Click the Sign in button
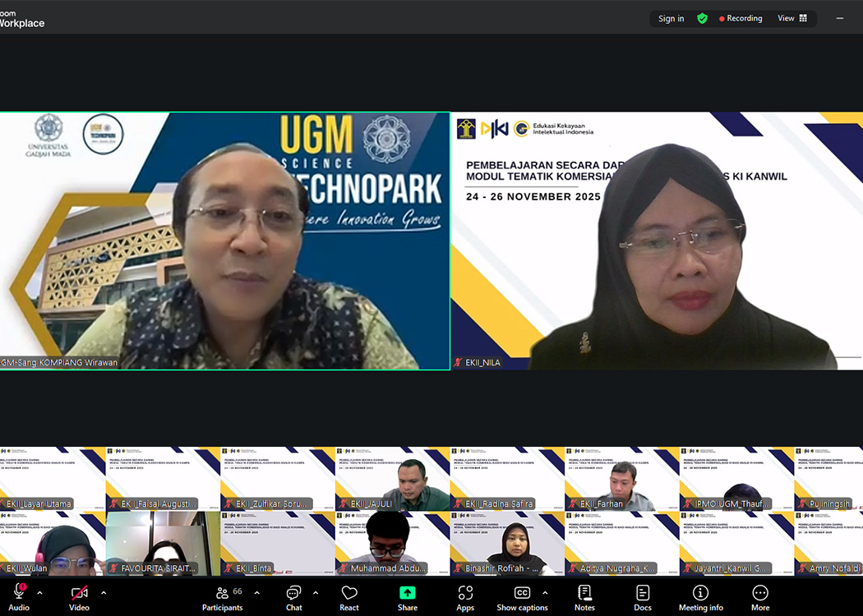Viewport: 863px width, 616px height. pyautogui.click(x=671, y=18)
